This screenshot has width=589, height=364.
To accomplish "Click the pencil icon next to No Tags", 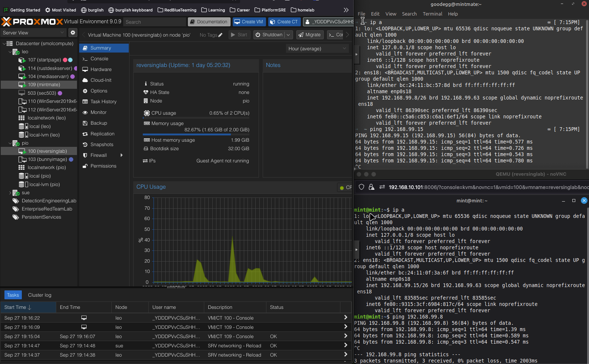I will point(221,35).
